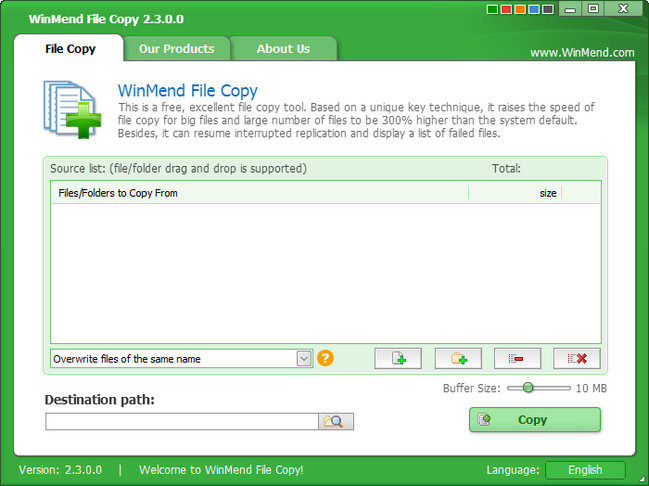Viewport: 649px width, 486px height.
Task: Choose the red theme color swatch
Action: pos(506,10)
